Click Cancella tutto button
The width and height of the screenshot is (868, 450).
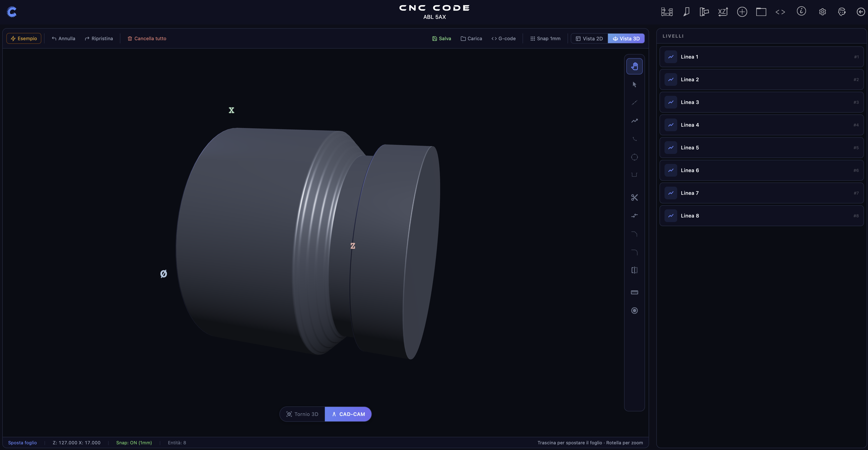147,38
